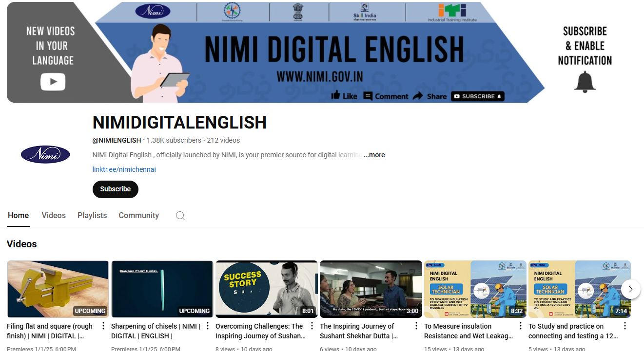Expand channel description with ...more
The height and width of the screenshot is (351, 644).
pos(374,155)
